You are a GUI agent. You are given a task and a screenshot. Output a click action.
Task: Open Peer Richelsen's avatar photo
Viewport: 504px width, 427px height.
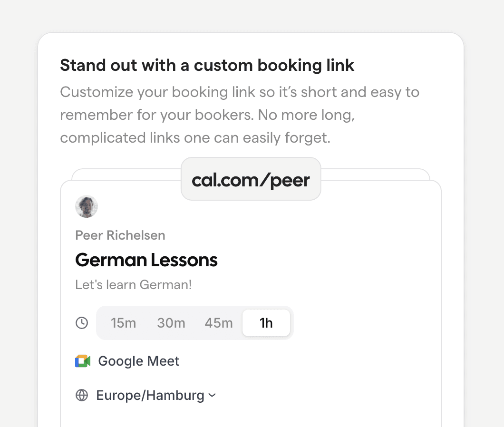coord(87,206)
